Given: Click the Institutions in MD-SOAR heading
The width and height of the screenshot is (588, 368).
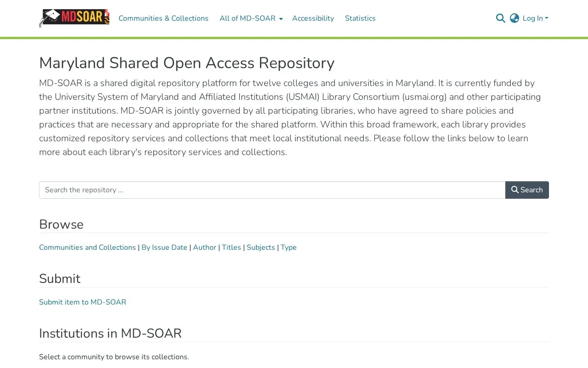Looking at the screenshot, I should (x=110, y=333).
